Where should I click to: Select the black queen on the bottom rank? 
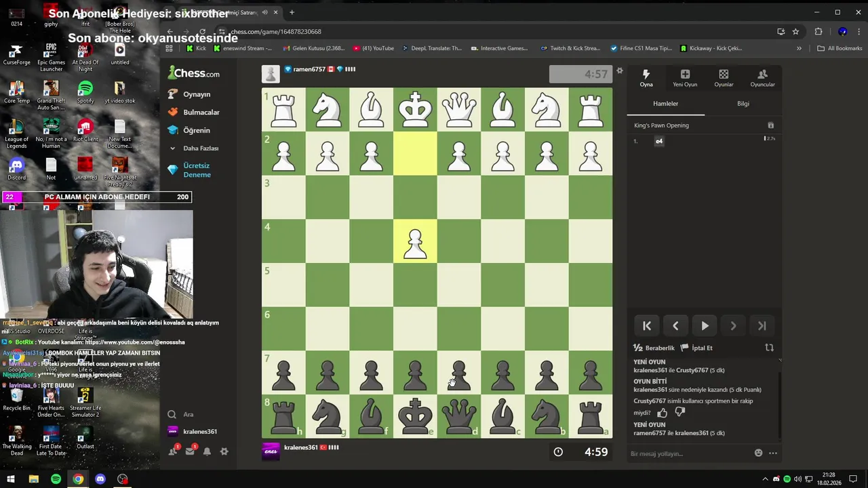(x=459, y=416)
